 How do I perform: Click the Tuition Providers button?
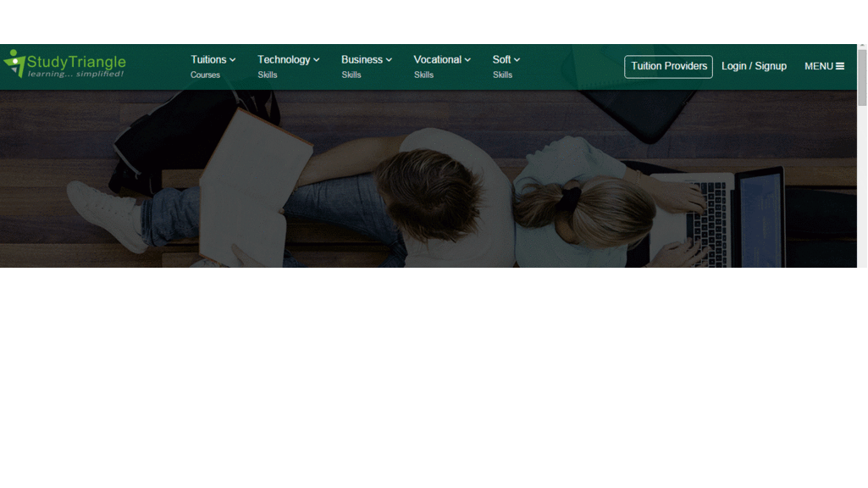[x=668, y=66]
